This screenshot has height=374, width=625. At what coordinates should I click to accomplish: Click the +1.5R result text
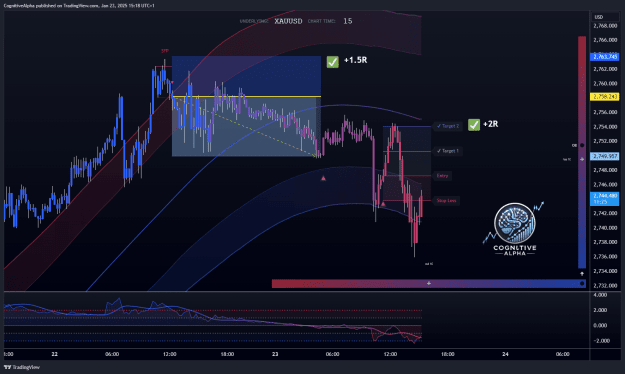(x=356, y=60)
